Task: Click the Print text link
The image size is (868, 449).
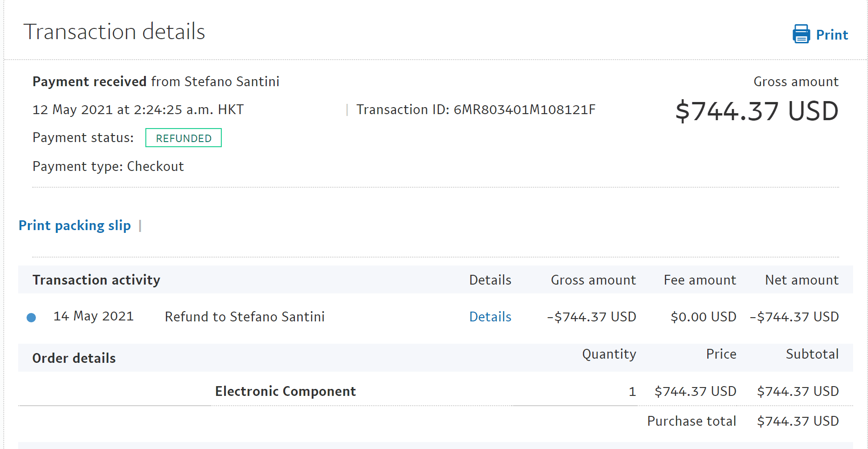Action: point(832,35)
